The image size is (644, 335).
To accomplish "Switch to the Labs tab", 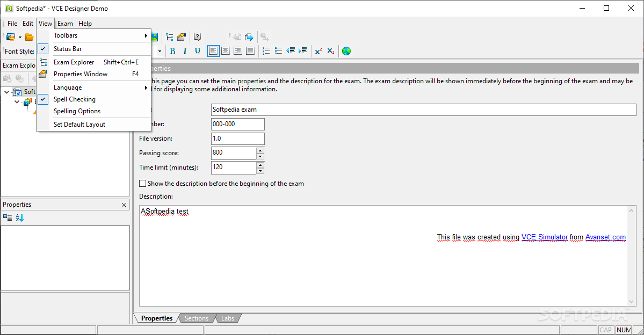I will point(228,318).
